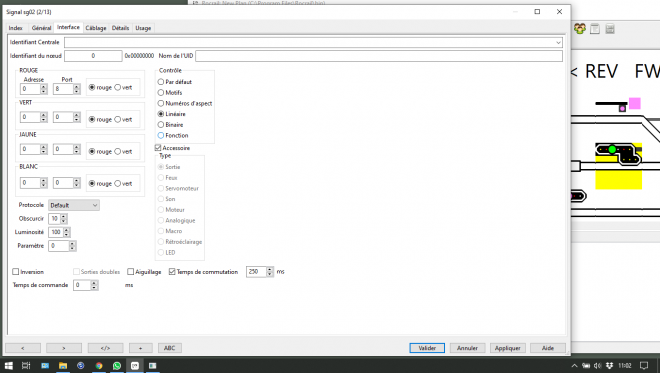Switch to the Câblage tab
This screenshot has height=373, width=660.
tap(96, 28)
